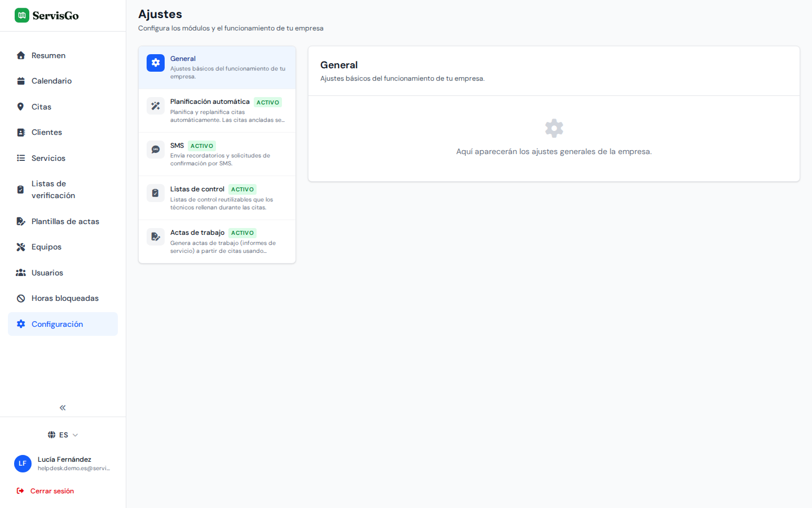
Task: Click 'Aquí aparecerán los ajustes generales' text
Action: click(554, 151)
